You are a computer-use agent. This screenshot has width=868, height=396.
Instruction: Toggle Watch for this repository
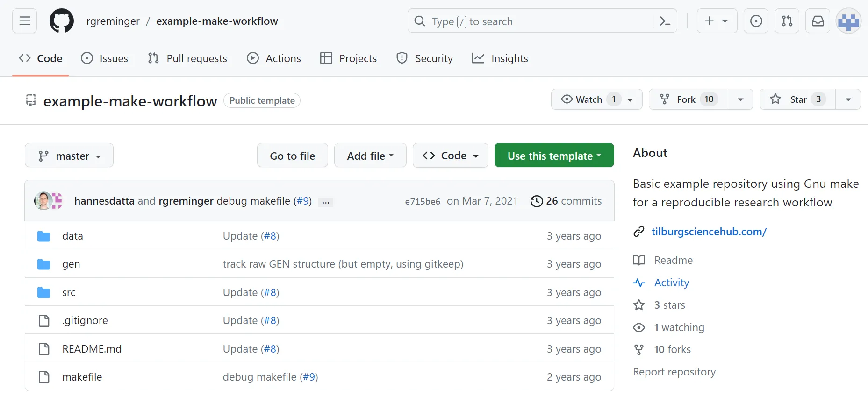[588, 99]
